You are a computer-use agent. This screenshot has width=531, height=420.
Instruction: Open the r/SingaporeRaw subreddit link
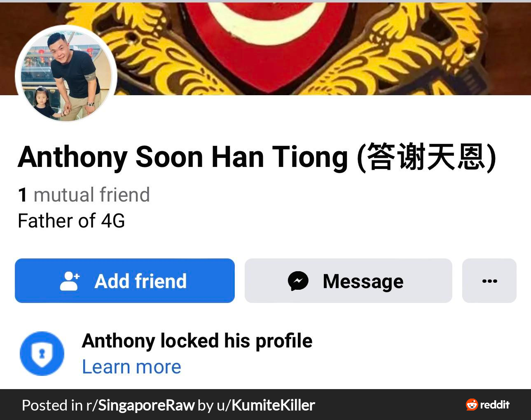[140, 405]
